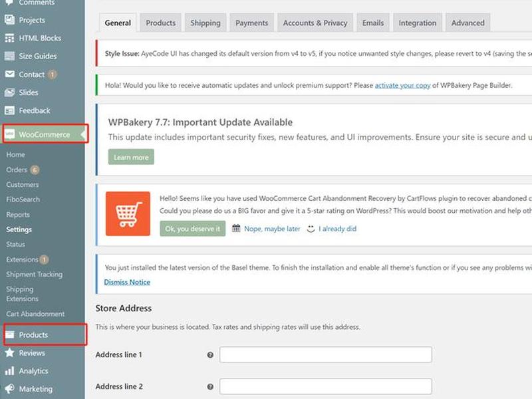Click help icon beside Address line 1

[210, 355]
